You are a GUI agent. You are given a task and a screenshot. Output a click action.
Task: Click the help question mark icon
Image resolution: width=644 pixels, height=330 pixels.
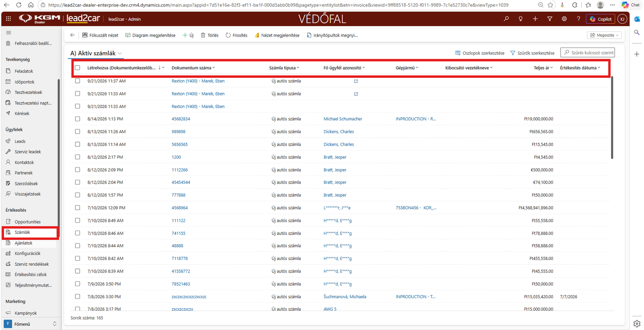pos(578,19)
